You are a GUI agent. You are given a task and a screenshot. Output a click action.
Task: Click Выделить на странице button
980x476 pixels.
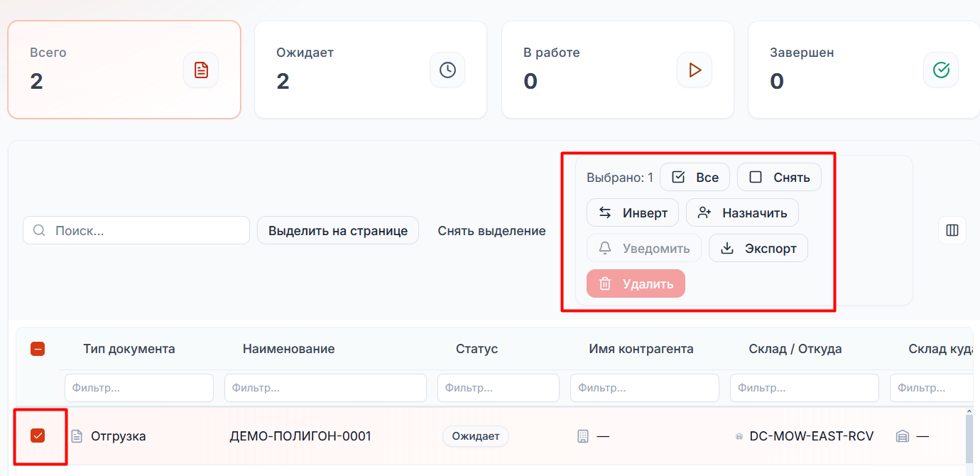click(x=338, y=230)
